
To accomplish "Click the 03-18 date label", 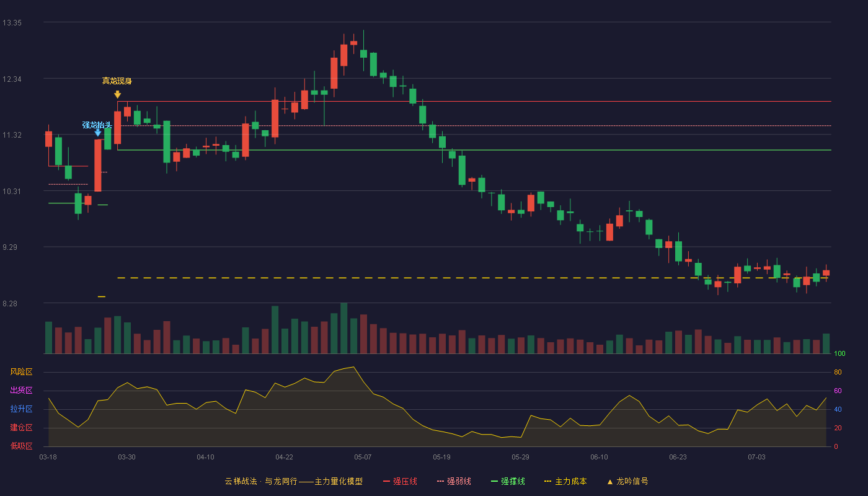I will pyautogui.click(x=48, y=457).
